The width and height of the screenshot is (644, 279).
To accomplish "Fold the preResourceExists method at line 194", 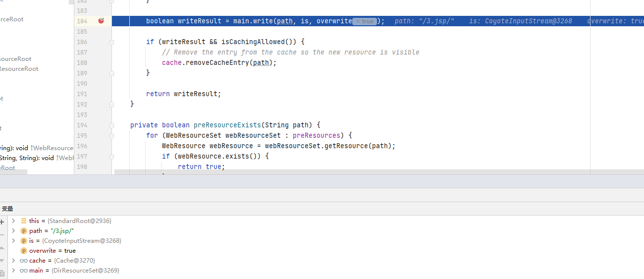I will click(112, 125).
